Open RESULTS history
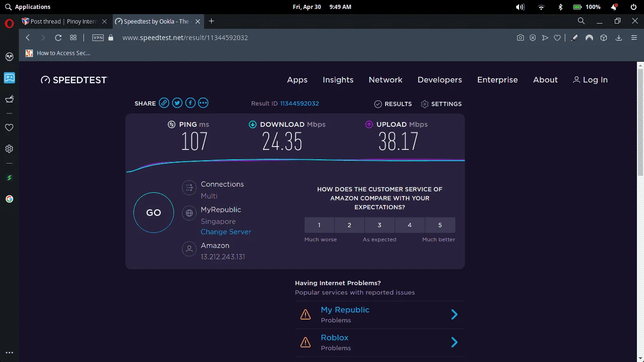Screen dimensions: 644x362 [x=393, y=104]
